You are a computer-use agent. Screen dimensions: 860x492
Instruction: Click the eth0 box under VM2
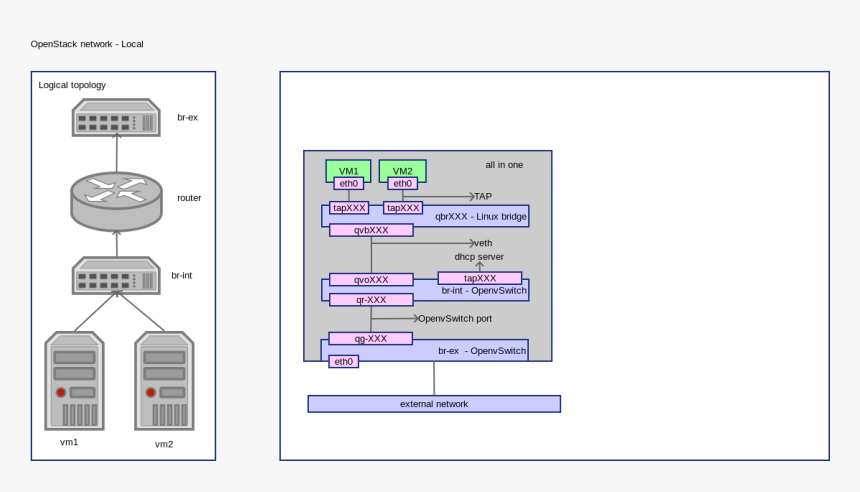(x=402, y=184)
